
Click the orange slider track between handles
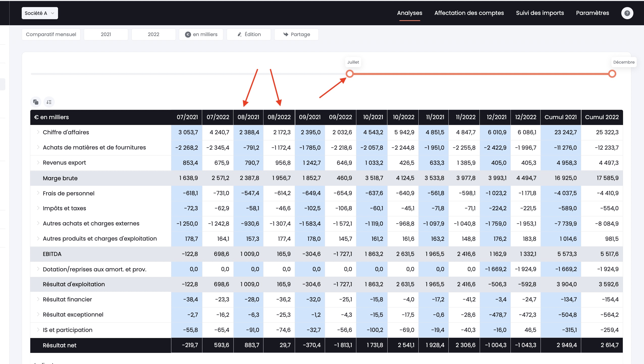[x=481, y=74]
